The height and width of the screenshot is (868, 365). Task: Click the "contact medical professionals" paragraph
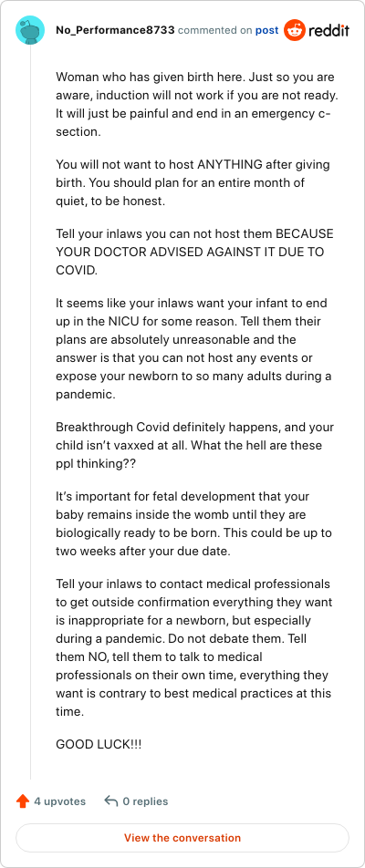pos(193,638)
